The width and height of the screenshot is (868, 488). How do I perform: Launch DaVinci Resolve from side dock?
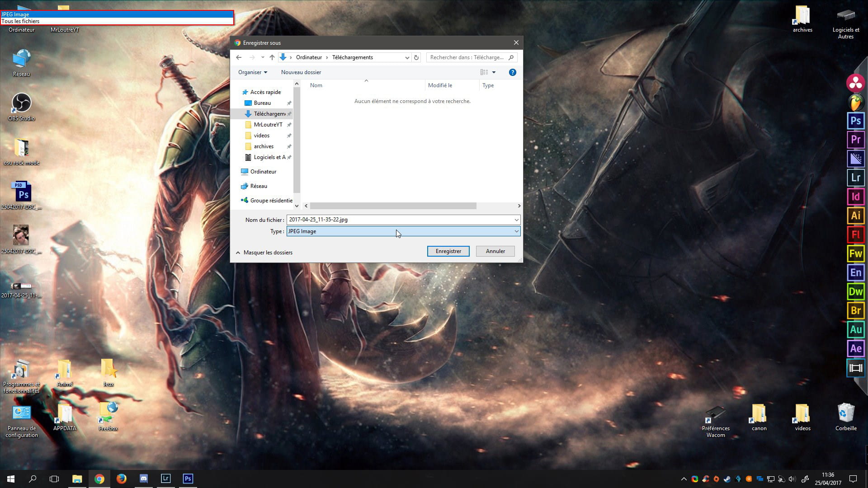click(x=855, y=83)
